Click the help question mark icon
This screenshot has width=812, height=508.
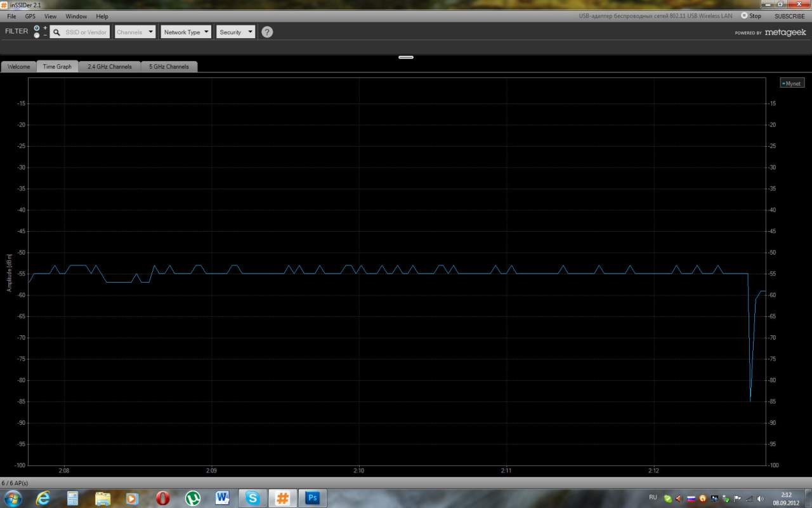click(x=267, y=32)
